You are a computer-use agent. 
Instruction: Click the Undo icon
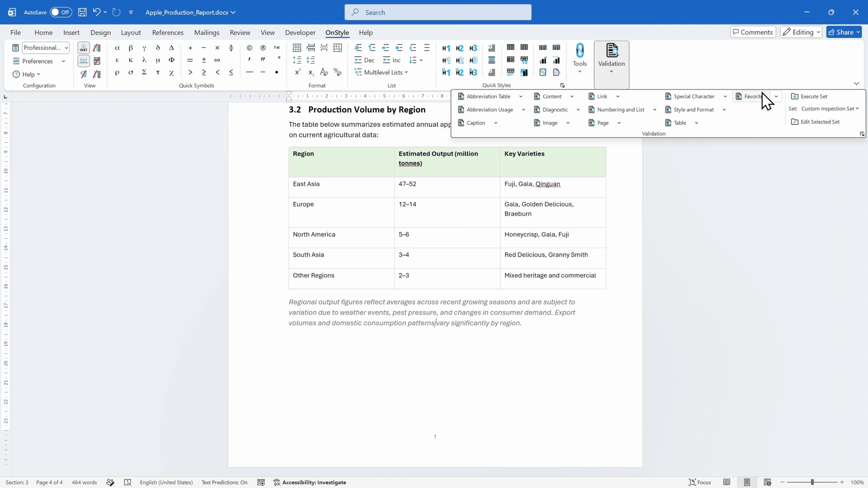(96, 12)
